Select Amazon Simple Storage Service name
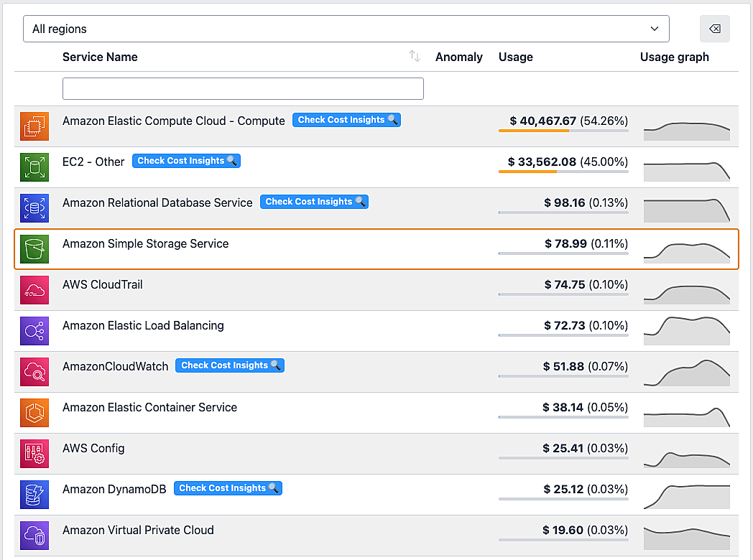The image size is (753, 560). coord(146,244)
